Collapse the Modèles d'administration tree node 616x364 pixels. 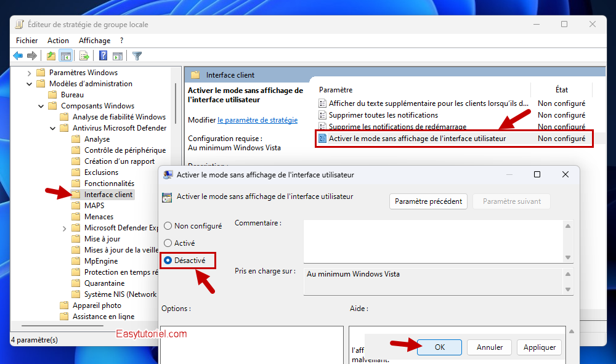pos(29,84)
